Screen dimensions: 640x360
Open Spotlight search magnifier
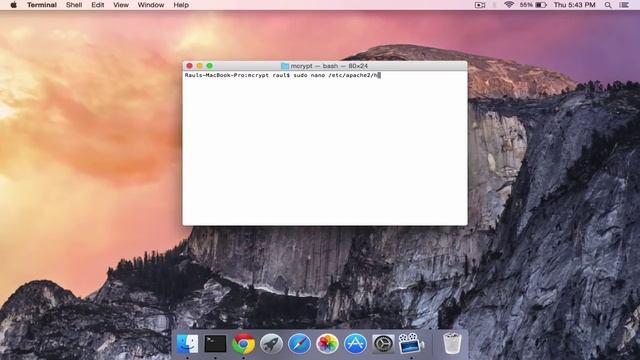click(x=608, y=5)
